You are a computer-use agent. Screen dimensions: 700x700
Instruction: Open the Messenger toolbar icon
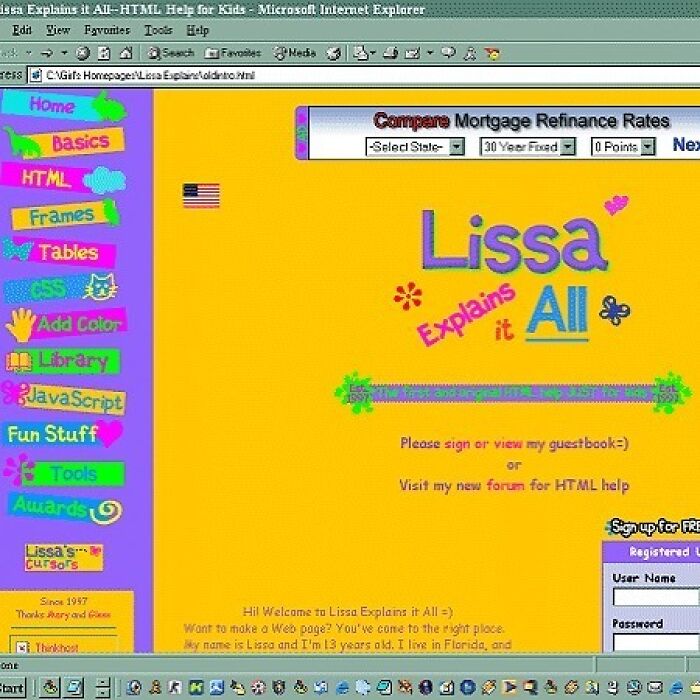click(x=470, y=54)
